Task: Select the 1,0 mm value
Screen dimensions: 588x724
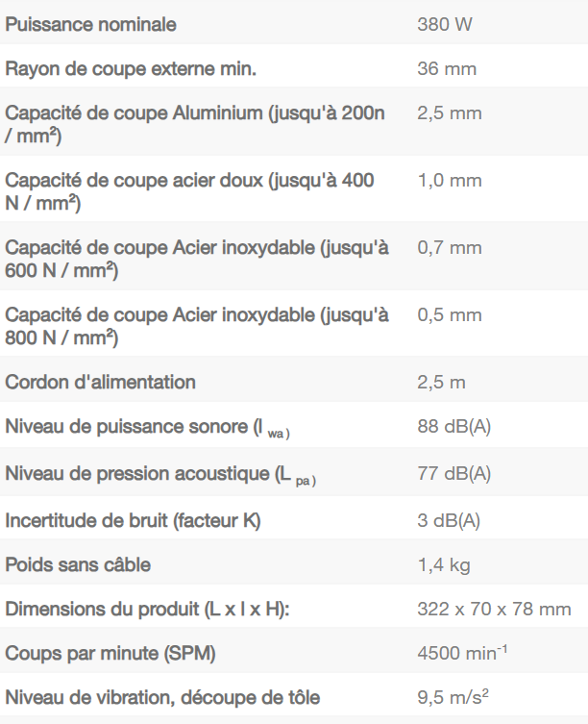Action: [449, 180]
